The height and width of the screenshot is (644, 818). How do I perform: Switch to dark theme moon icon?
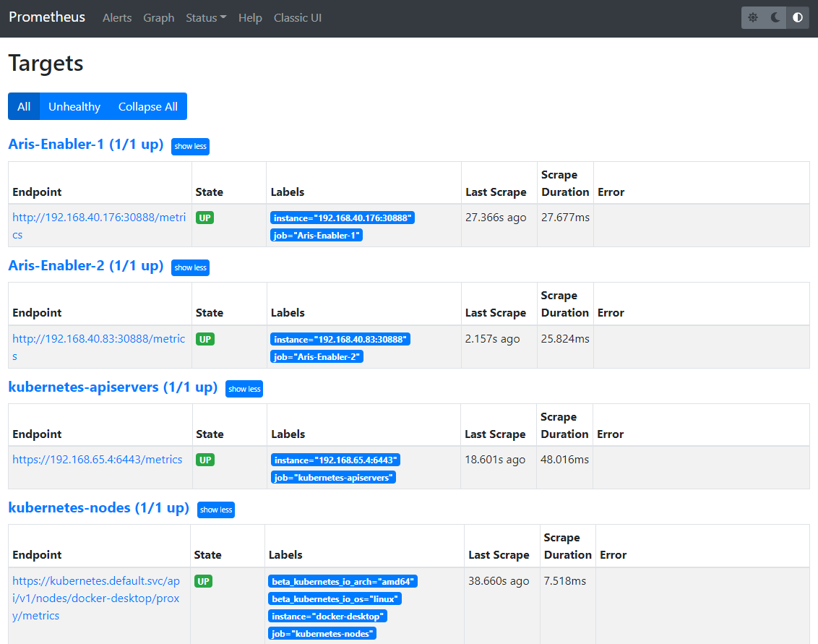[775, 18]
